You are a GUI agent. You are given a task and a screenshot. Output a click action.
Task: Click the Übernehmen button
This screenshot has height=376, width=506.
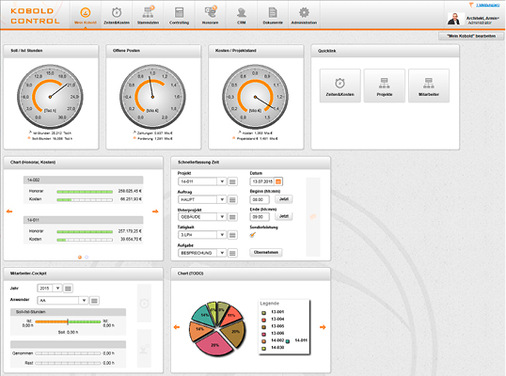(266, 252)
